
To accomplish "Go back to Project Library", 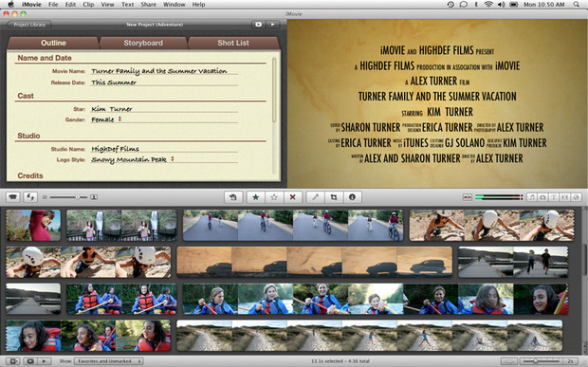I will [28, 25].
